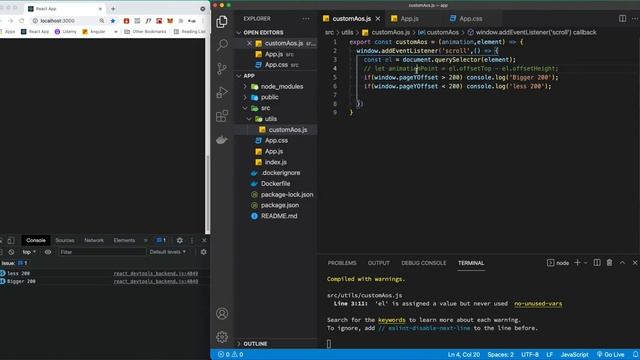Open Explorer more actions ellipsis
Image resolution: width=640 pixels, height=360 pixels.
click(x=306, y=19)
